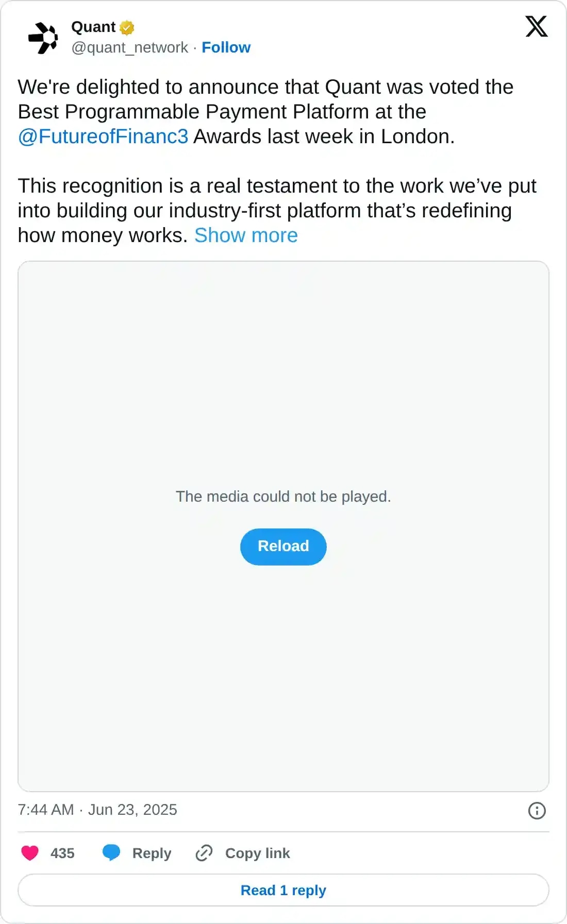The image size is (567, 924).
Task: View the 435 likes count
Action: tap(61, 853)
